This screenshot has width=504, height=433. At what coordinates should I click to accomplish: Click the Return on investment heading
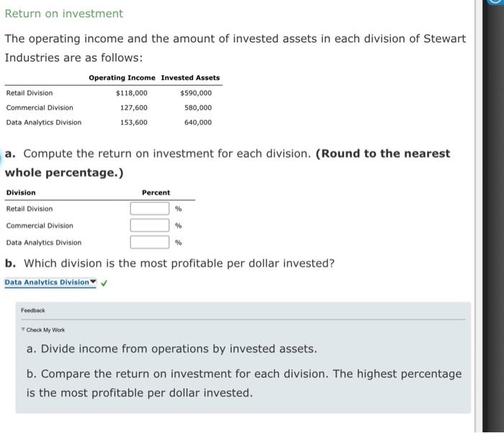coord(64,14)
